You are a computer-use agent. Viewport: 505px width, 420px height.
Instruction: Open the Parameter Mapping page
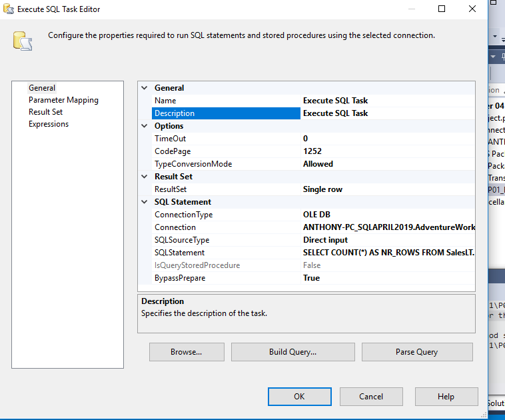(x=63, y=100)
